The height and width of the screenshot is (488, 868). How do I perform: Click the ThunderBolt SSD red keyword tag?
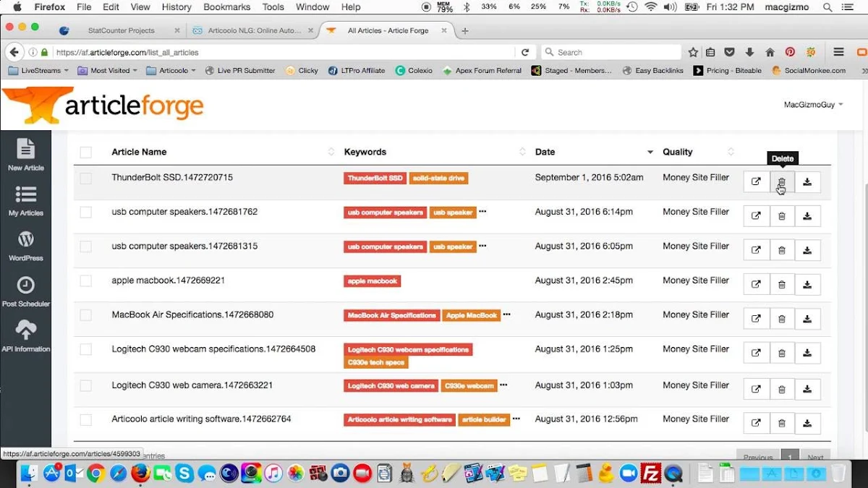[x=375, y=178]
